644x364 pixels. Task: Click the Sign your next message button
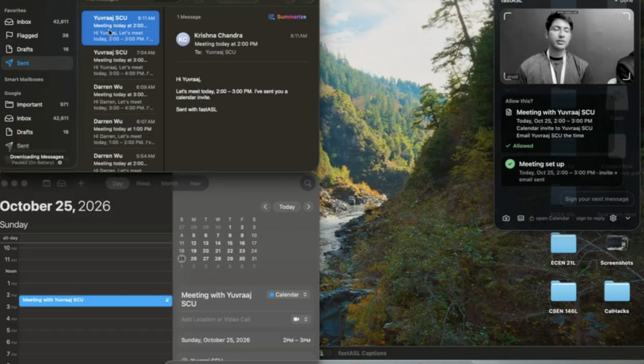coord(596,199)
